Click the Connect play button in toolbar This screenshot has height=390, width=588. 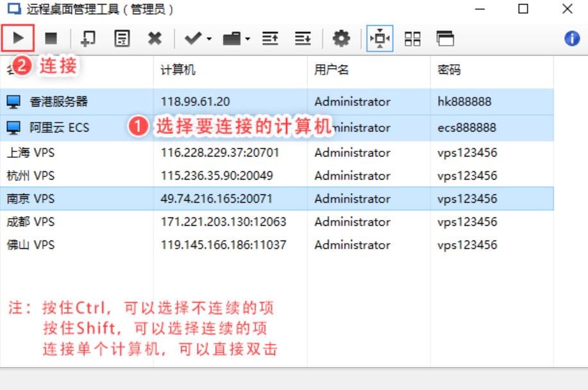pos(18,38)
